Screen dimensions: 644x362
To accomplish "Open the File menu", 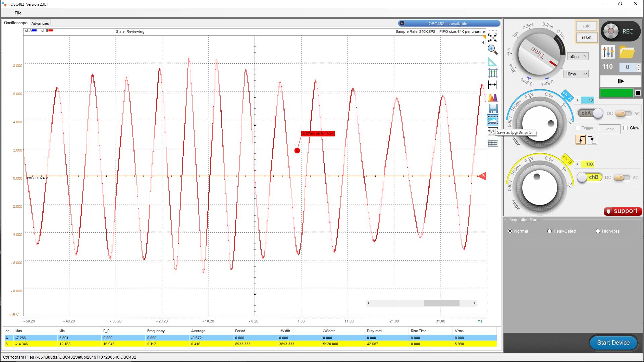I will point(18,13).
